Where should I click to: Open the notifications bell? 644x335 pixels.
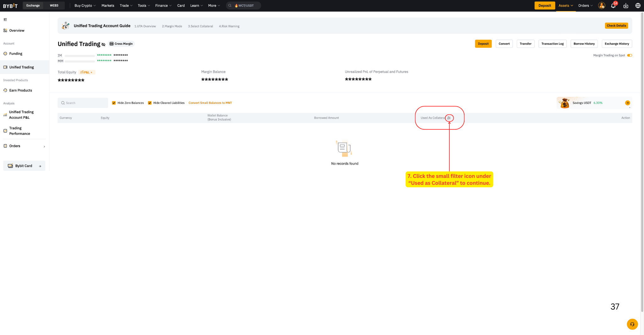point(613,6)
